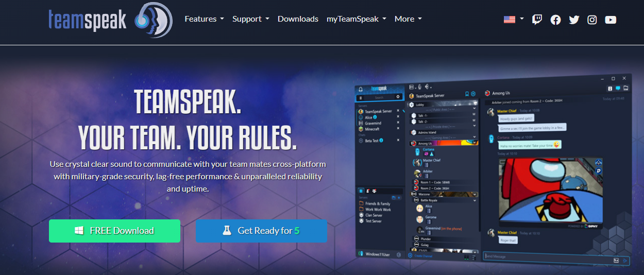Select the Clan Server bookmark
Image resolution: width=644 pixels, height=275 pixels.
coord(374,215)
